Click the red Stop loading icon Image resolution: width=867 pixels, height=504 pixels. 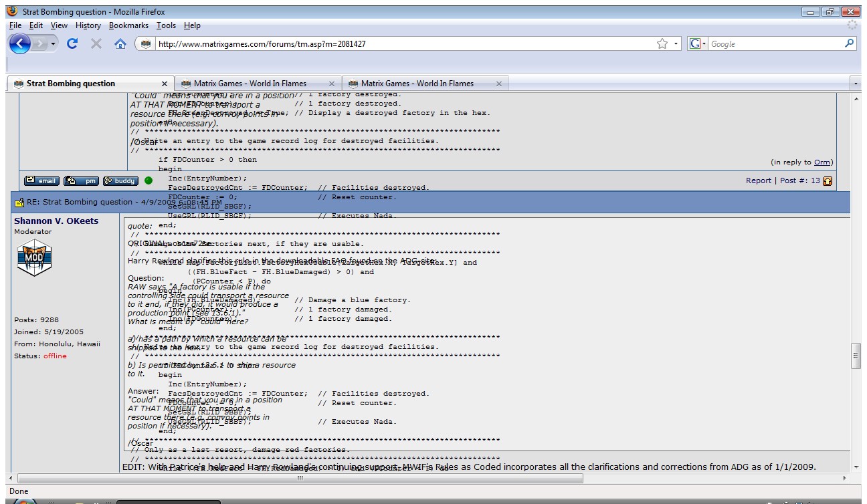pyautogui.click(x=97, y=43)
